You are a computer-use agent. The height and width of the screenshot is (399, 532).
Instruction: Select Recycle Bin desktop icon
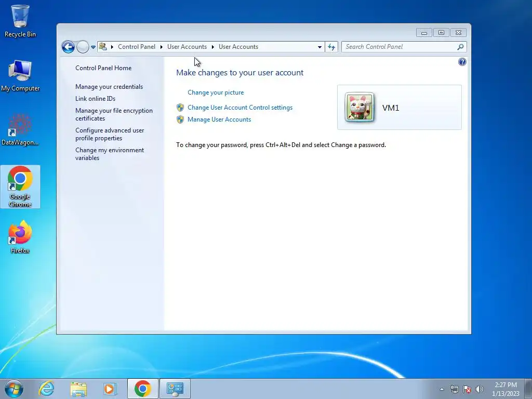point(20,21)
